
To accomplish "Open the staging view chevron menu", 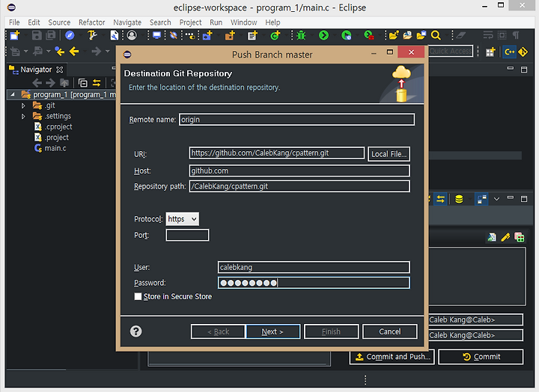I will [x=496, y=199].
